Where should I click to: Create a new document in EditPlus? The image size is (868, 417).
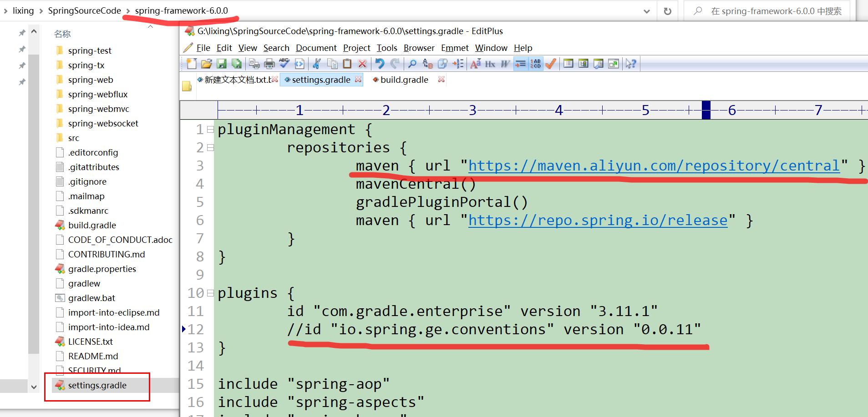(x=192, y=64)
